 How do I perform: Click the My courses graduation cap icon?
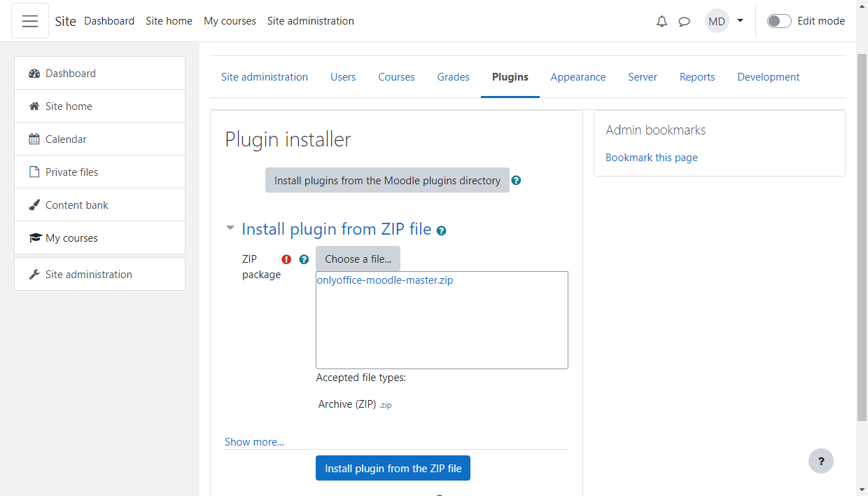[35, 238]
